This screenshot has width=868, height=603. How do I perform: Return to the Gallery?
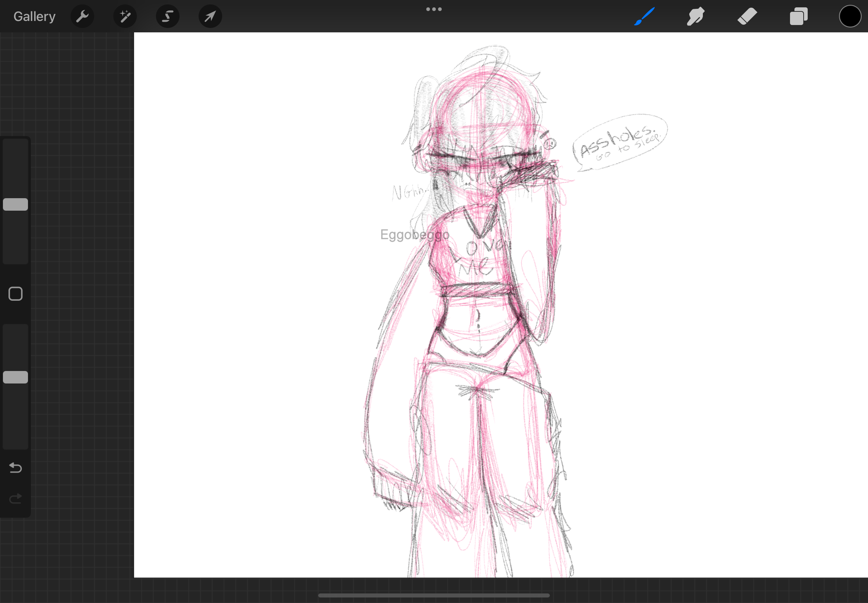(34, 16)
